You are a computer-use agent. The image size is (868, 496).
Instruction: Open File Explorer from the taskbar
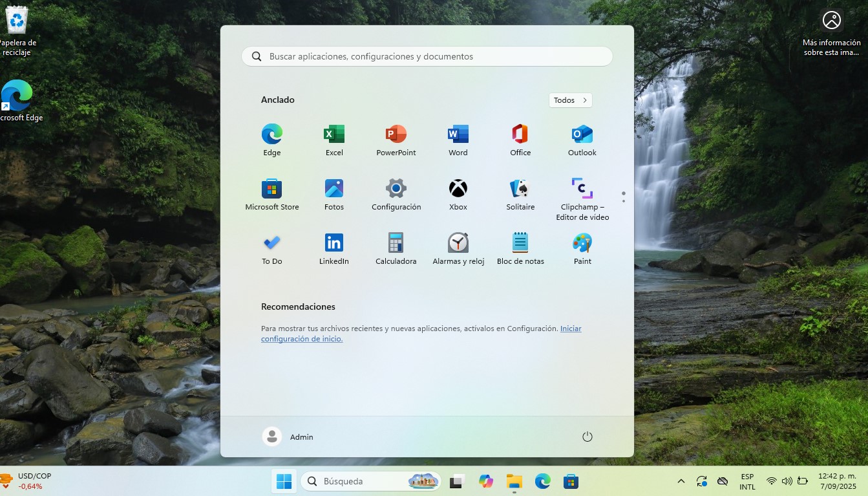point(514,481)
